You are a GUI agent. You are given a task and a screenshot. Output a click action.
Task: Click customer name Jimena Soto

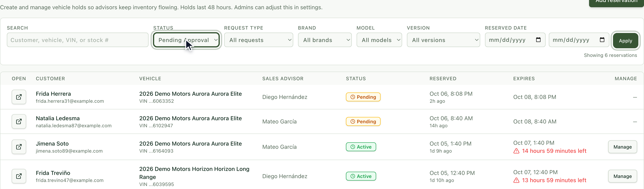coord(52,144)
